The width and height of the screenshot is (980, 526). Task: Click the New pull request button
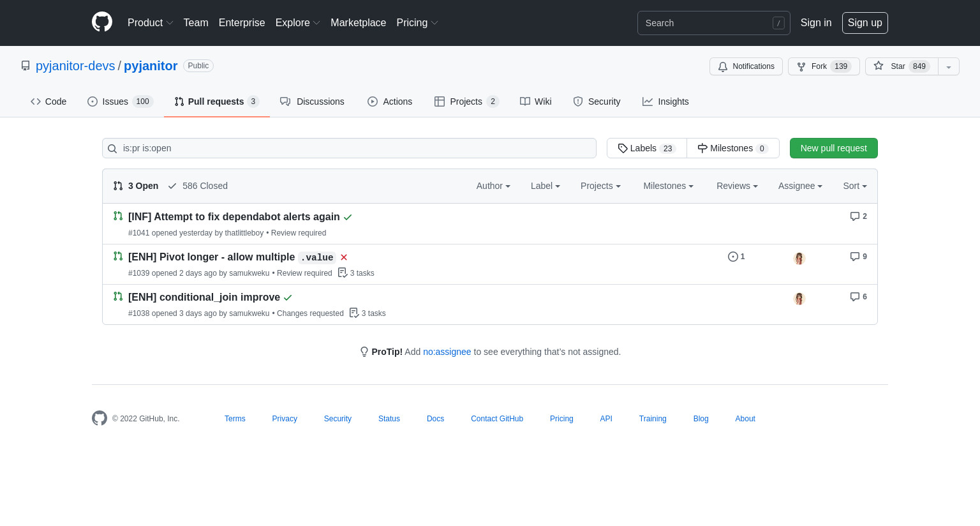[834, 148]
